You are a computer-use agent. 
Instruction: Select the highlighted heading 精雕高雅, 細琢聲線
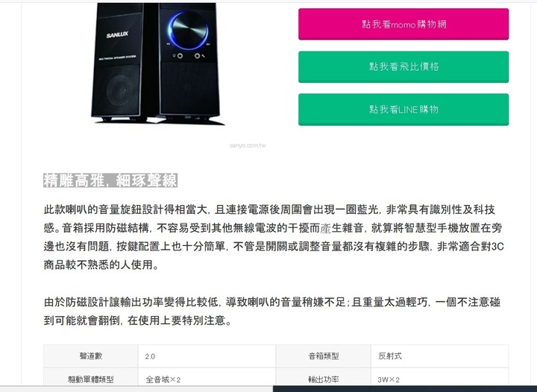pyautogui.click(x=110, y=180)
